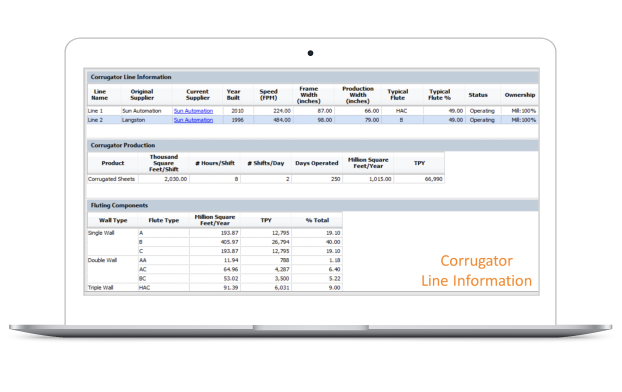Open Sun Automation link for Line 1
The height and width of the screenshot is (392, 622).
[x=193, y=111]
